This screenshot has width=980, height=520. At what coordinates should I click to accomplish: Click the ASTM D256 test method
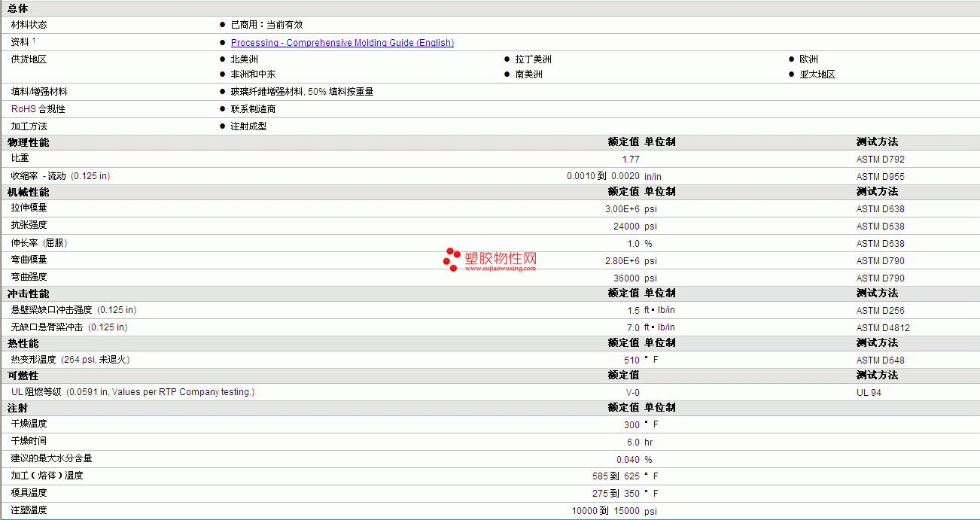tap(881, 311)
